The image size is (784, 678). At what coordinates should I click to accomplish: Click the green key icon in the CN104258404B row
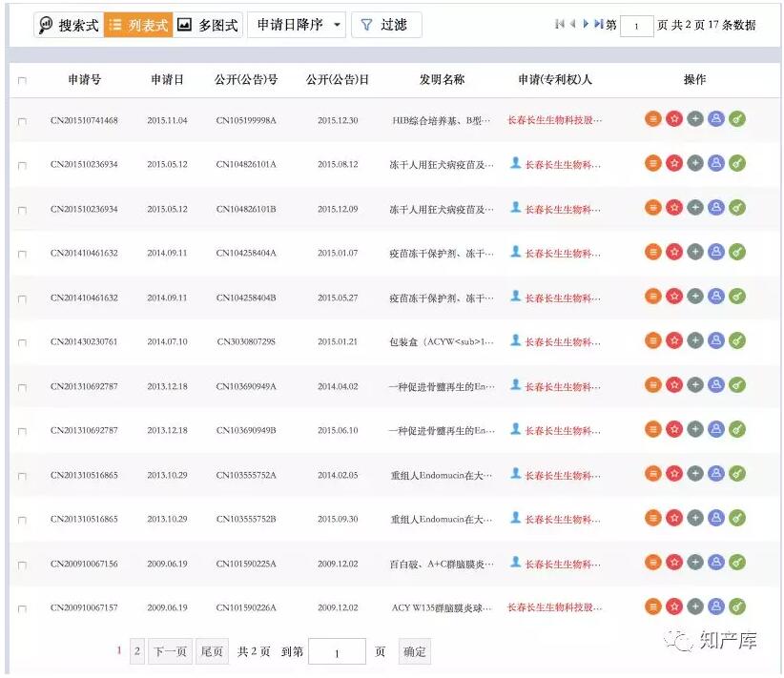737,296
